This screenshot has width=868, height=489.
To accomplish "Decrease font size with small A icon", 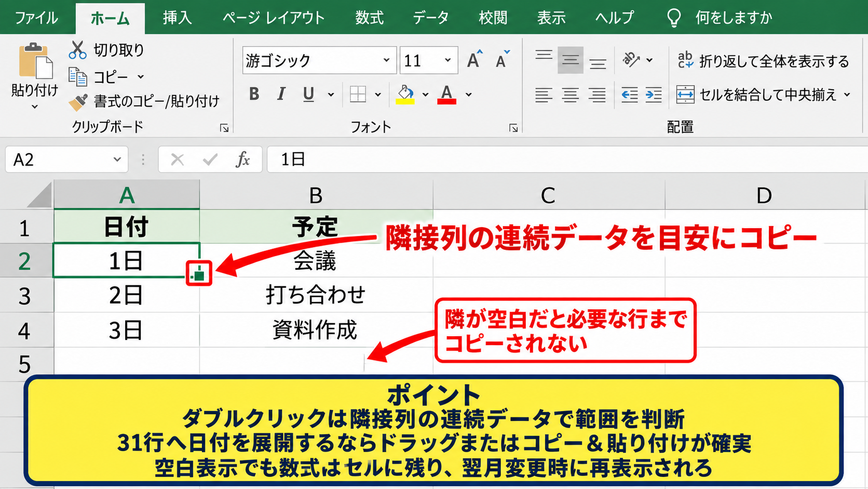I will pos(503,60).
